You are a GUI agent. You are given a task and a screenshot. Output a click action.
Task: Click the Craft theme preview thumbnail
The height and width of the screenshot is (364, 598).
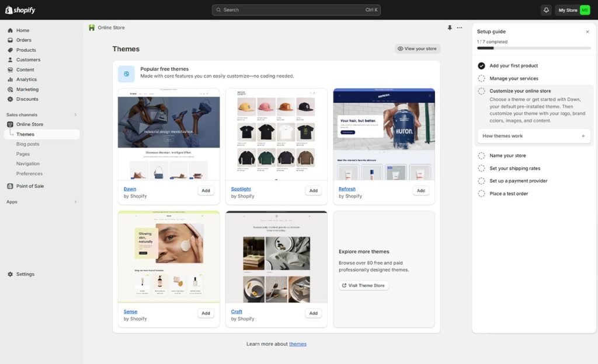[x=276, y=257]
